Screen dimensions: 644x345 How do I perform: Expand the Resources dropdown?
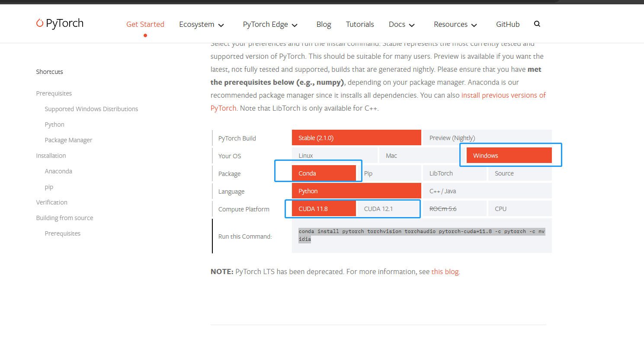pyautogui.click(x=455, y=25)
